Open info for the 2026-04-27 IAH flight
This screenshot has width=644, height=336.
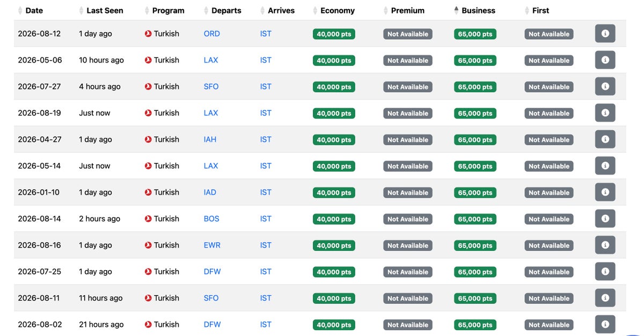point(605,139)
